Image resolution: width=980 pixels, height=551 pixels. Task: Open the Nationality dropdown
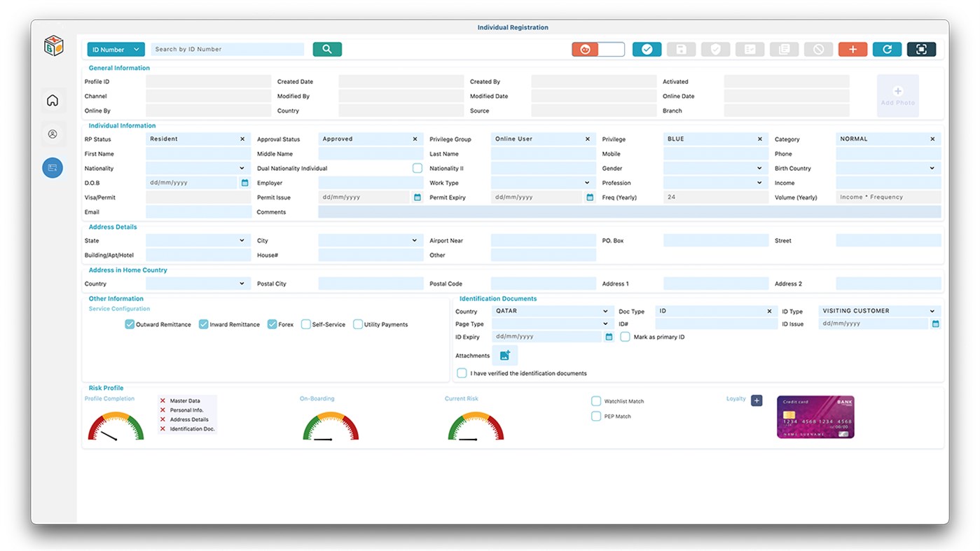tap(241, 168)
